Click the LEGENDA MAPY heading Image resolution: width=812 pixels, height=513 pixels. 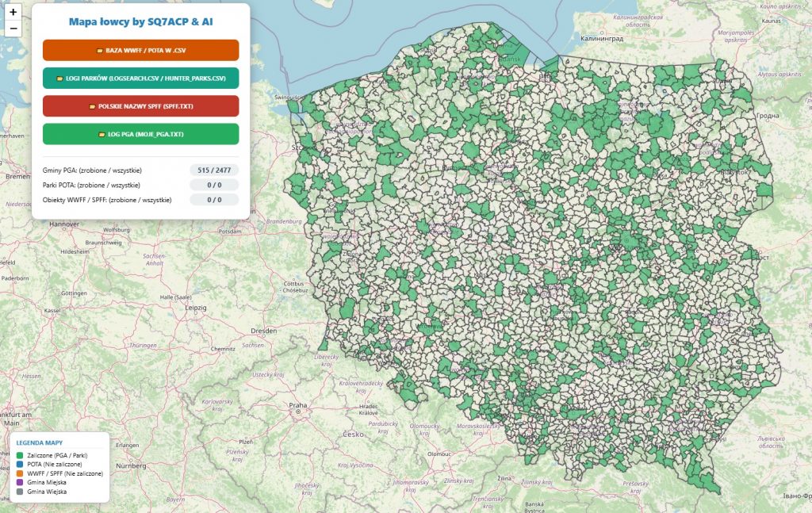pos(40,442)
